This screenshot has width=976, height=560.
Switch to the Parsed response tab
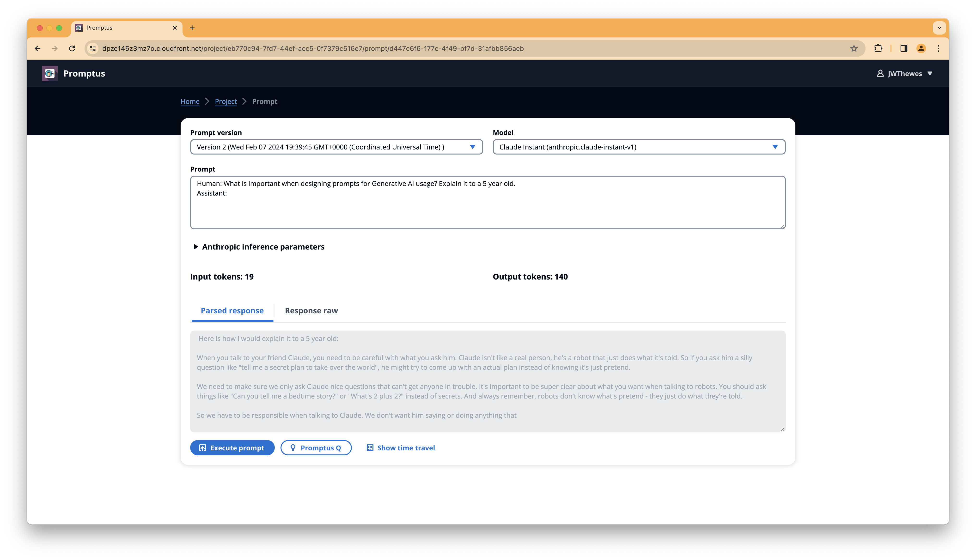coord(232,310)
